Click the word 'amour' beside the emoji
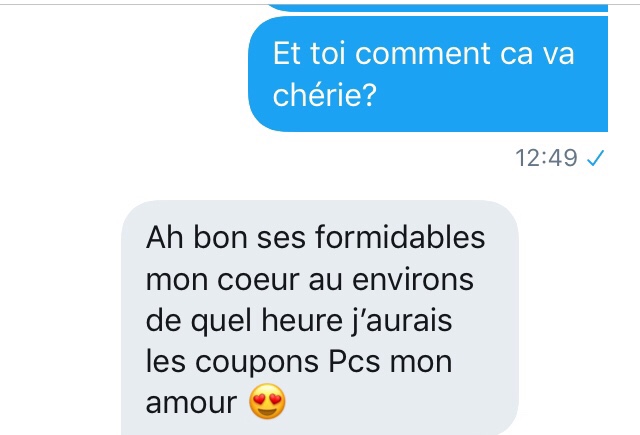The width and height of the screenshot is (640, 435). pos(191,403)
